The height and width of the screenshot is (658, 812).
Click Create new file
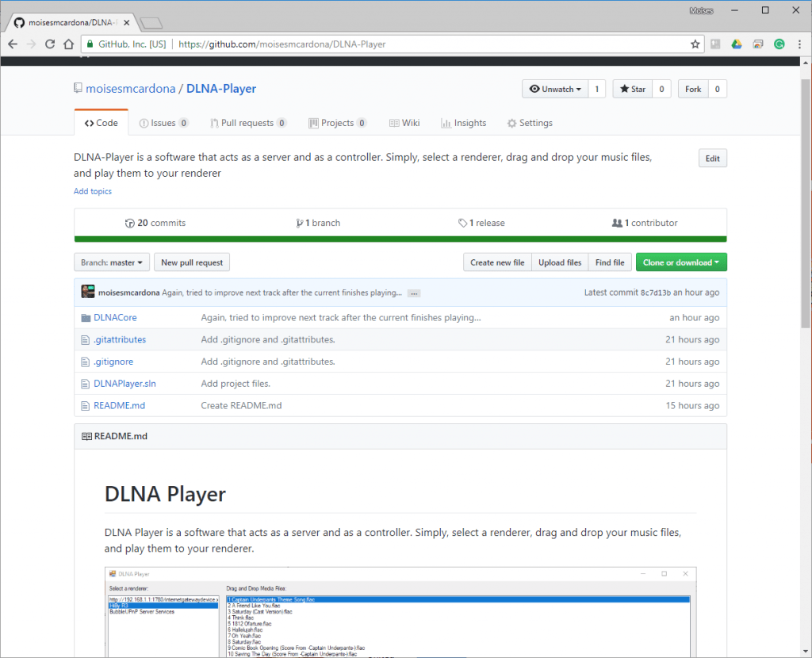tap(497, 262)
